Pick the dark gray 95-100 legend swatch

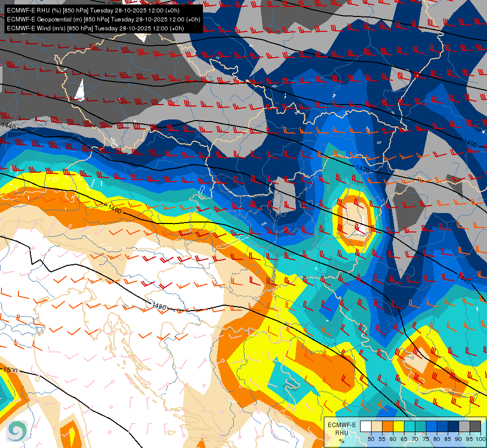(475, 426)
